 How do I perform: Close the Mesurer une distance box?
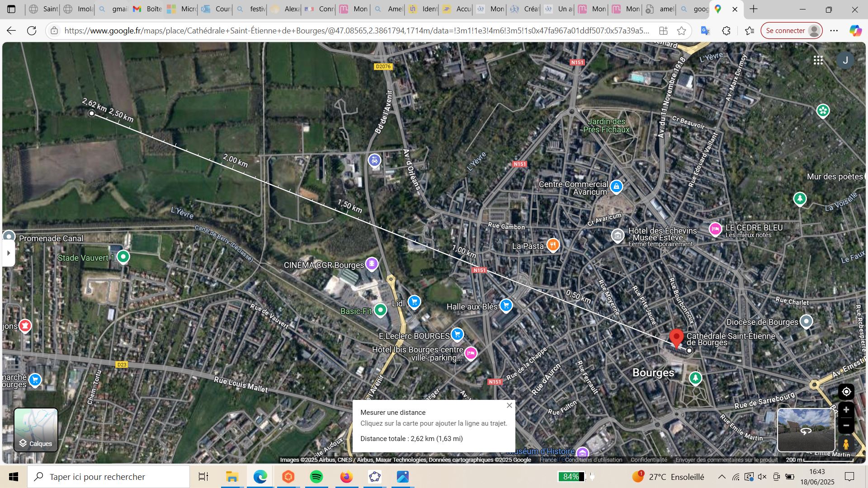[509, 405]
